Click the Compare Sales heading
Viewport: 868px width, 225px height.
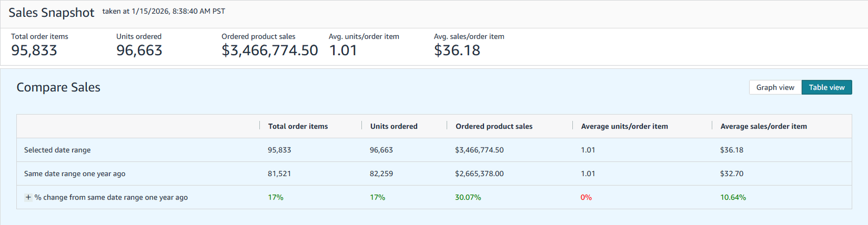point(59,87)
